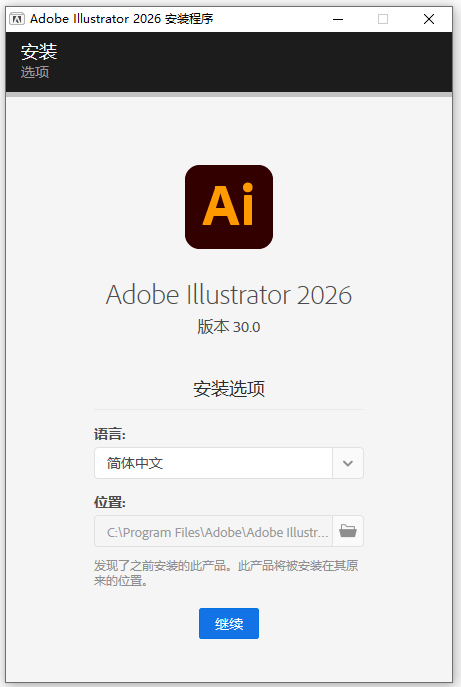This screenshot has width=461, height=687.
Task: Expand the language dropdown arrow
Action: [x=348, y=463]
